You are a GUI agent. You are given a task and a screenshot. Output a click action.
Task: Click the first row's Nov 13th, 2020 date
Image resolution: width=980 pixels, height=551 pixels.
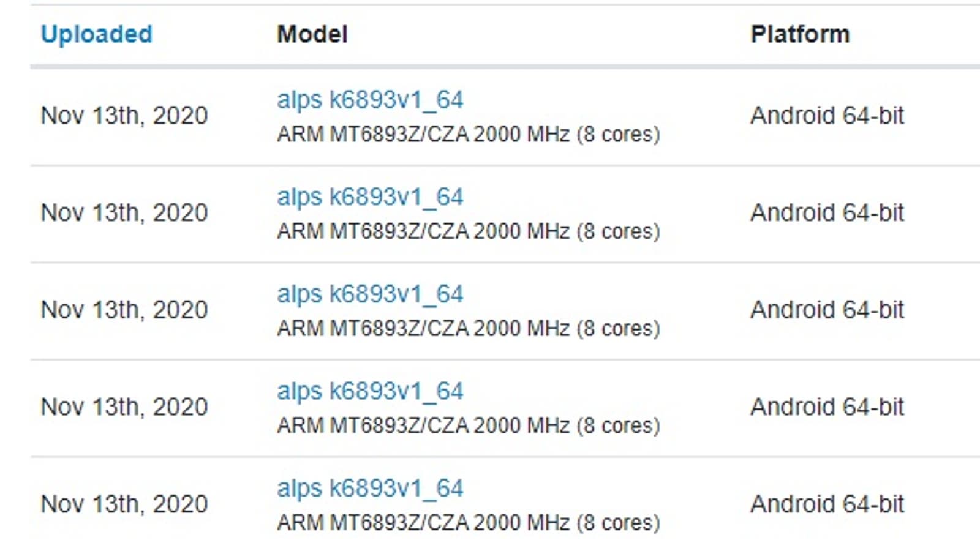point(124,116)
